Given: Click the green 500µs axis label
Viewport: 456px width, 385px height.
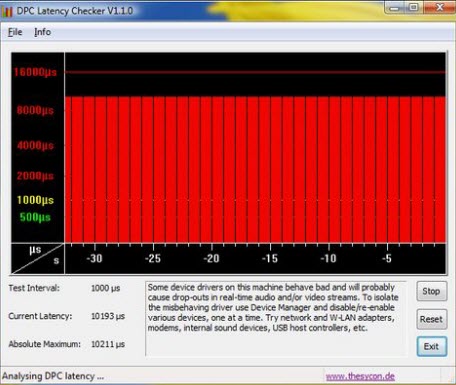Looking at the screenshot, I should point(35,217).
